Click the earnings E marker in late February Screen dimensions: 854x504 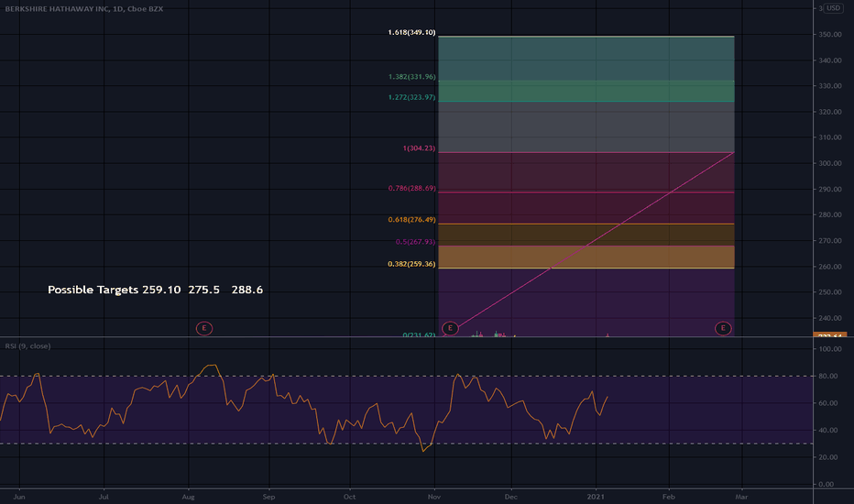pyautogui.click(x=723, y=328)
